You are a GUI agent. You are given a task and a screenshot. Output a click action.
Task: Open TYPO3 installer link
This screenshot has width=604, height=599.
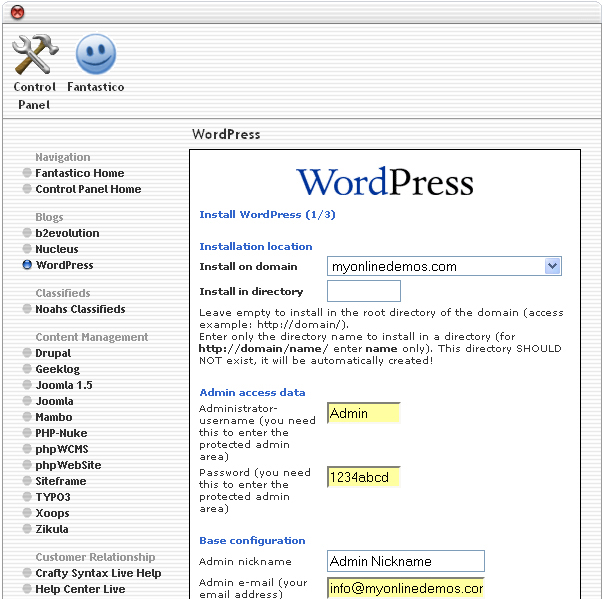point(53,497)
